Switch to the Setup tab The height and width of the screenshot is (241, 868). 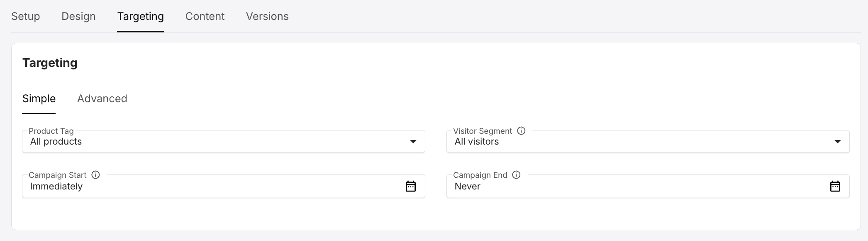(25, 16)
